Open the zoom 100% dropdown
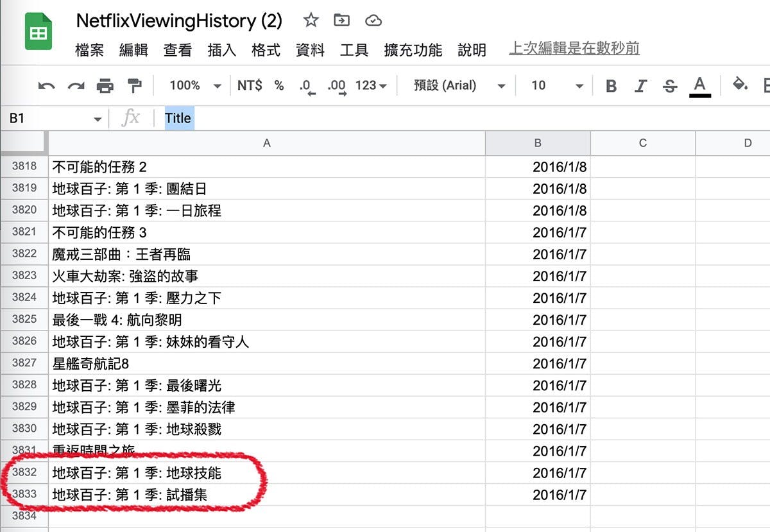This screenshot has height=532, width=770. click(195, 85)
